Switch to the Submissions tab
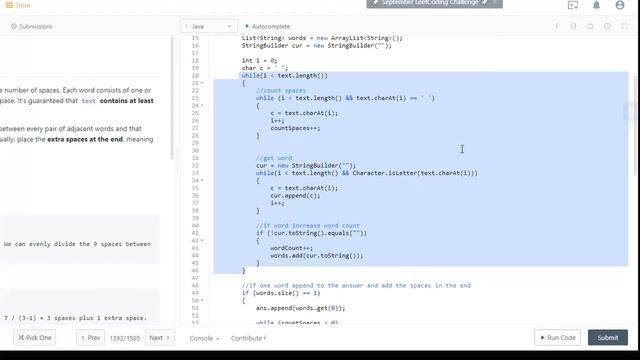Viewport: 640px width, 360px height. coord(32,26)
